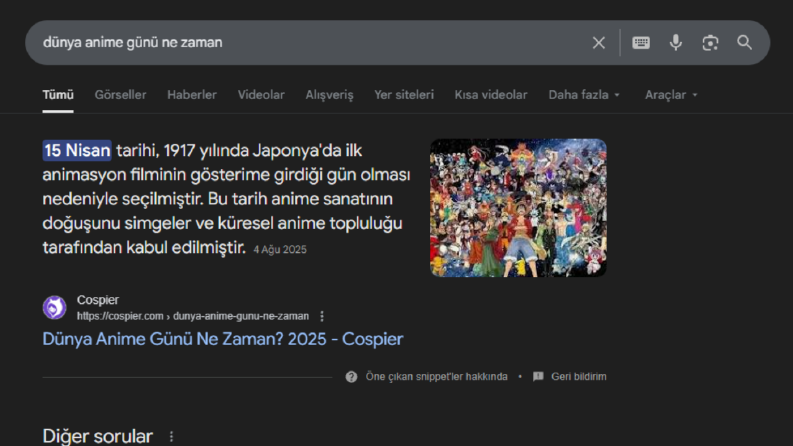Open Diğer sorular three-dot menu
This screenshot has height=446, width=793.
tap(171, 436)
